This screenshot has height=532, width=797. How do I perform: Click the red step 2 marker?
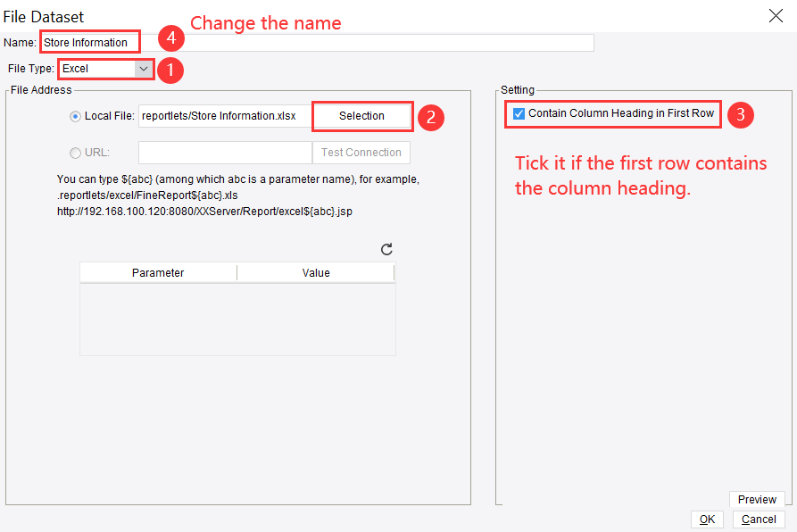coord(430,117)
